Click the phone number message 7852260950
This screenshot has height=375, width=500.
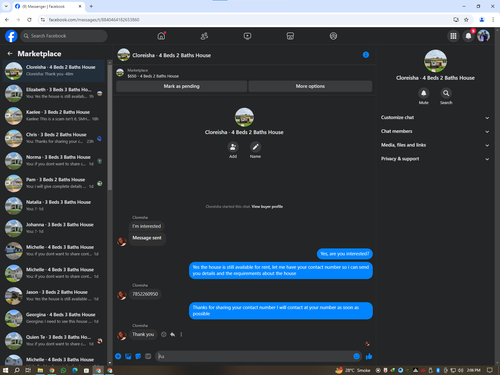pos(145,294)
